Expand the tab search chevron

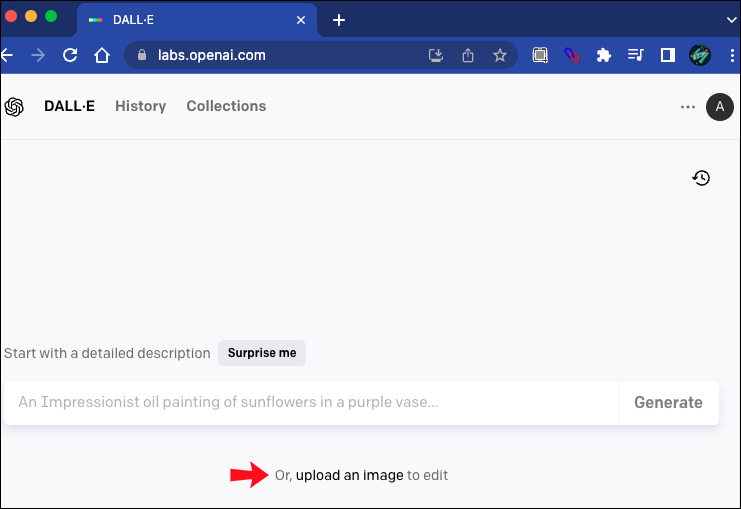(x=732, y=19)
